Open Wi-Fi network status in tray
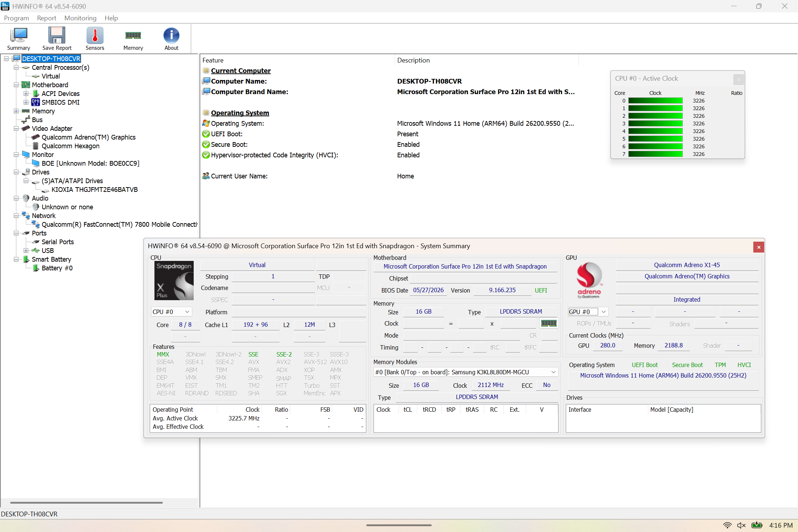 click(x=727, y=525)
